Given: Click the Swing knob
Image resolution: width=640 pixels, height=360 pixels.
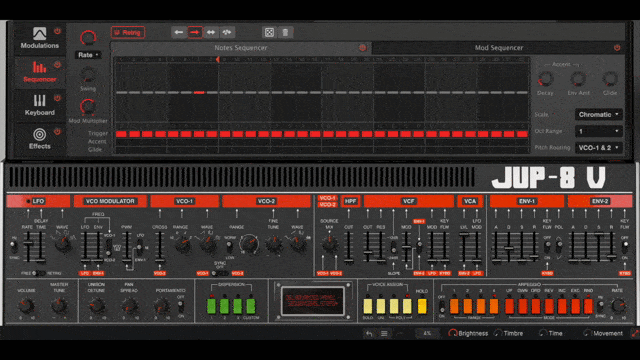Looking at the screenshot, I should coord(88,76).
